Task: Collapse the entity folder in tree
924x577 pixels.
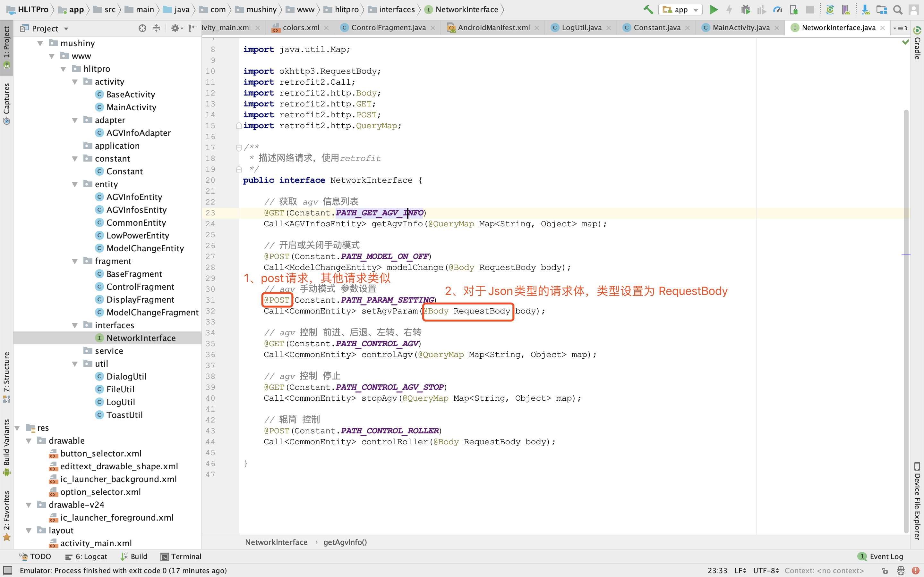Action: (x=75, y=184)
